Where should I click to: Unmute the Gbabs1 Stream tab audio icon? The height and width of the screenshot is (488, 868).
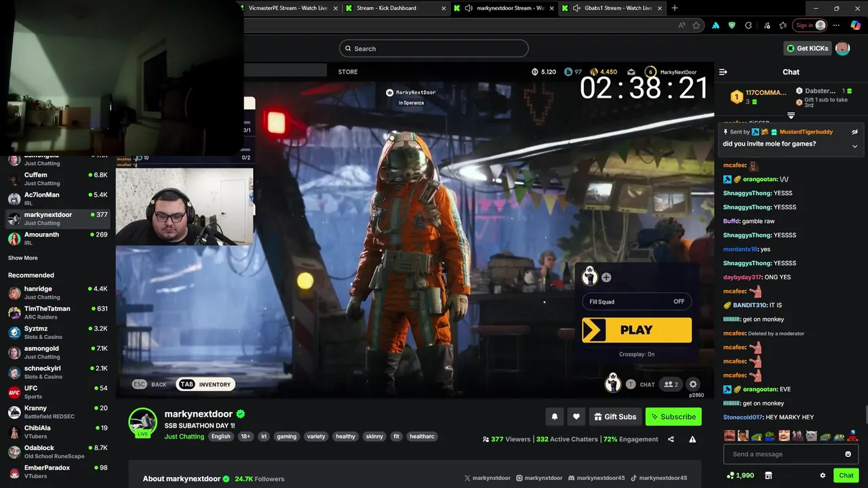click(x=576, y=8)
